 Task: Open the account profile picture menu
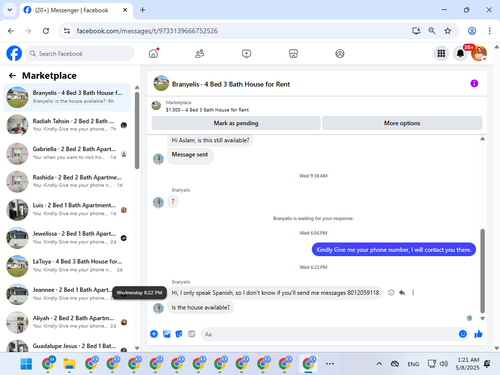coord(479,53)
